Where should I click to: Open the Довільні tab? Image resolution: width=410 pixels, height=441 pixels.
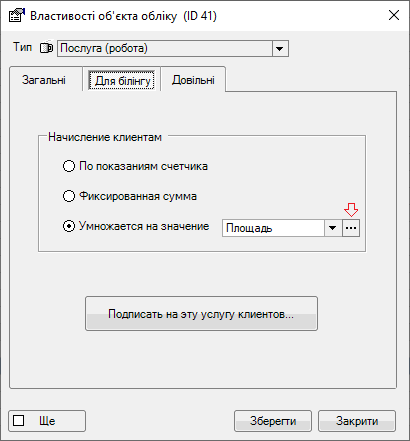[x=193, y=80]
